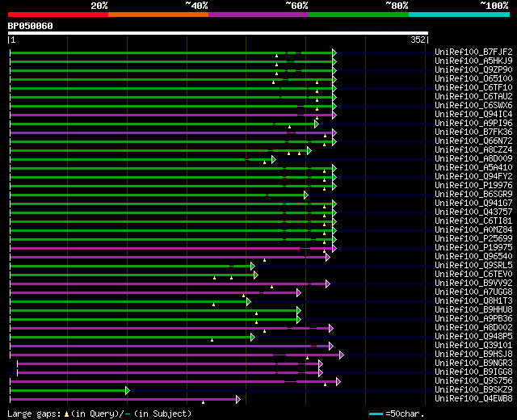517x420 pixels.
Task: Select hit UniRef100_C6TAU2
Action: click(473, 96)
